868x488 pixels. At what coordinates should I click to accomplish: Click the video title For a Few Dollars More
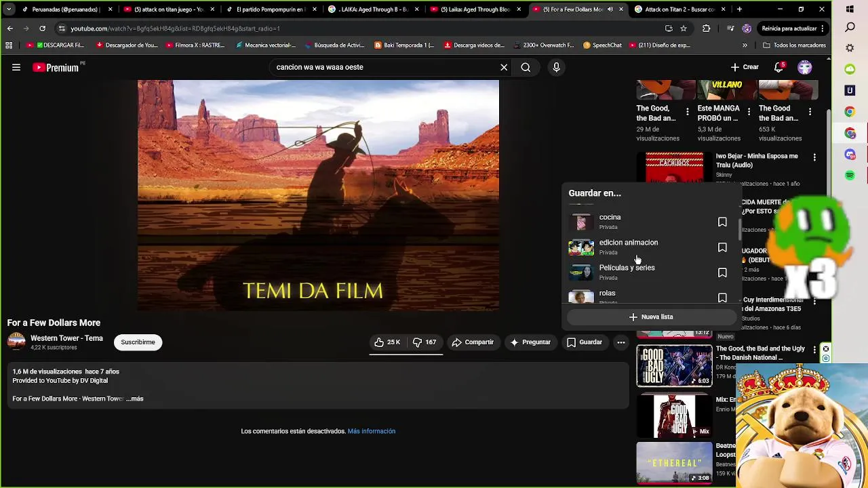pos(54,323)
